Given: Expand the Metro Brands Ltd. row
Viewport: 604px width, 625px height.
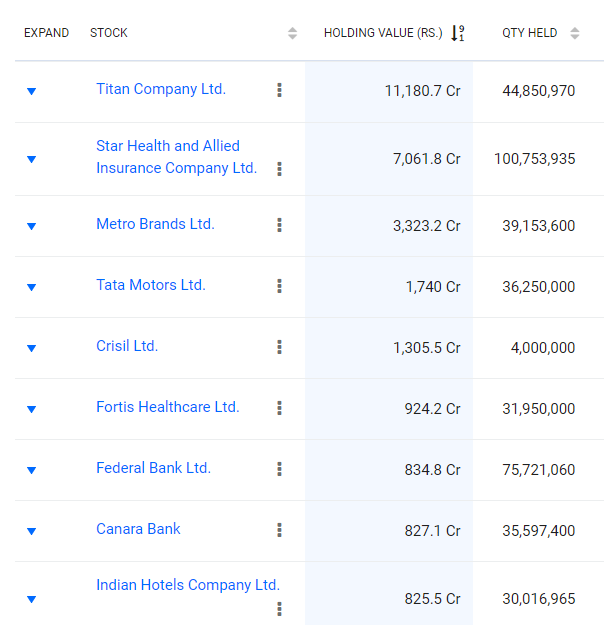Looking at the screenshot, I should (x=31, y=226).
